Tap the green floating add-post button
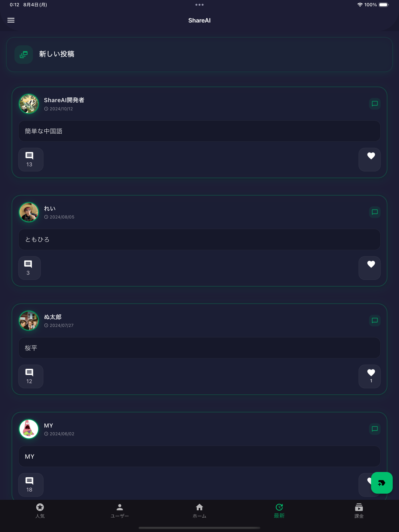The image size is (399, 532). coord(381,483)
